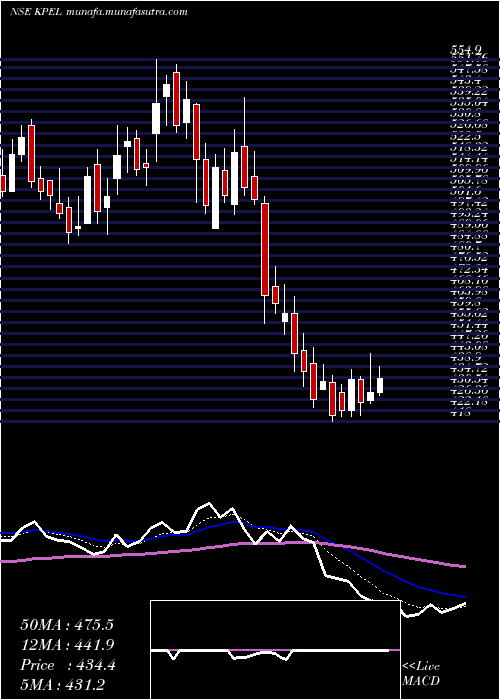The height and width of the screenshot is (700, 500).
Task: Select the 50MA : 475.5 readout
Action: (x=67, y=625)
